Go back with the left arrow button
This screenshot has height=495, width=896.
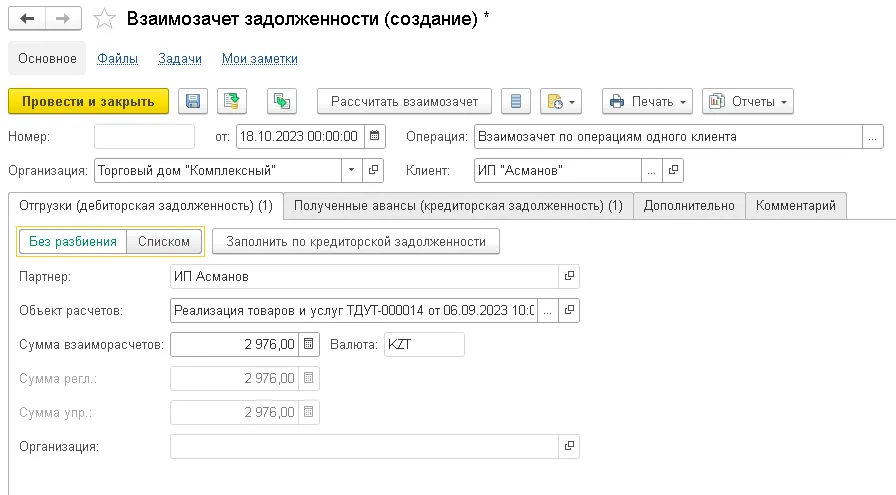coord(27,19)
